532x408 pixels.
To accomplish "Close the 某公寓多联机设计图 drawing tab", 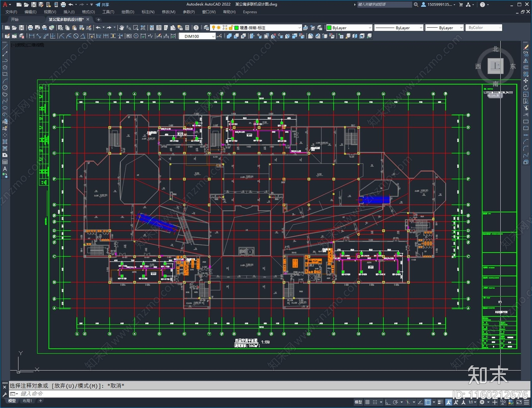I will click(88, 20).
